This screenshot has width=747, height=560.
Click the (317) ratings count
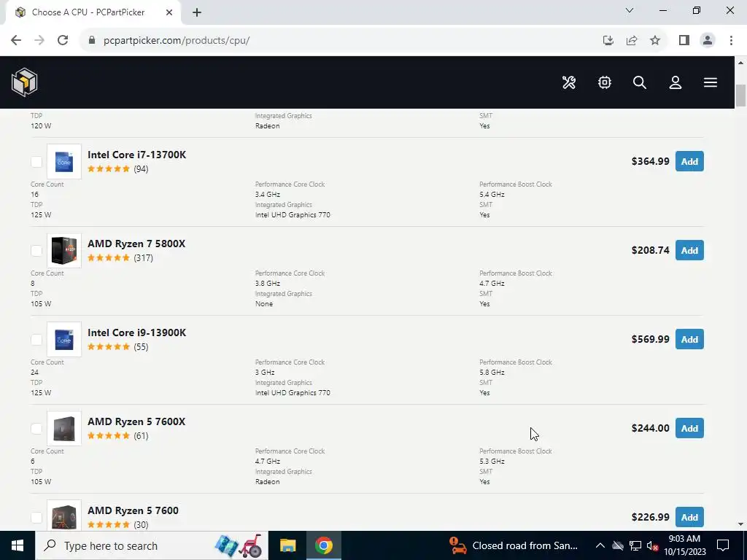tap(144, 258)
